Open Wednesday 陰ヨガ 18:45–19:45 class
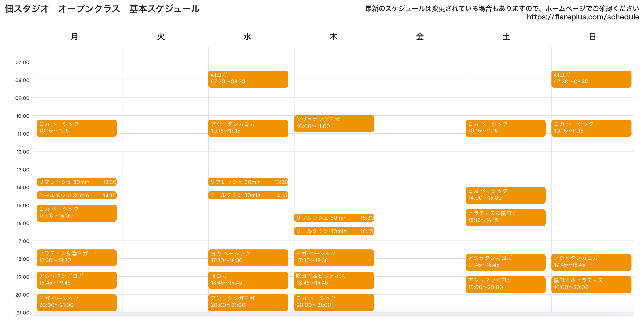Viewport: 644px width, 329px height. [248, 280]
